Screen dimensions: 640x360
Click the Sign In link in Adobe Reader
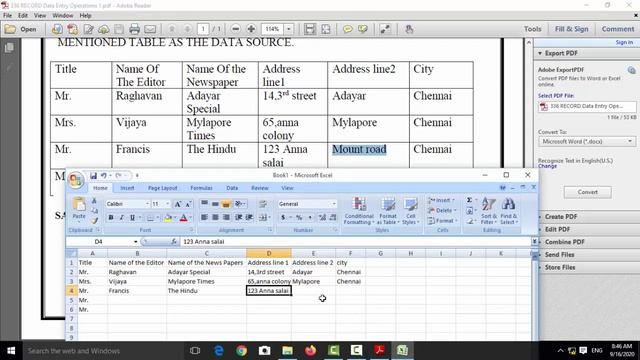(x=624, y=42)
